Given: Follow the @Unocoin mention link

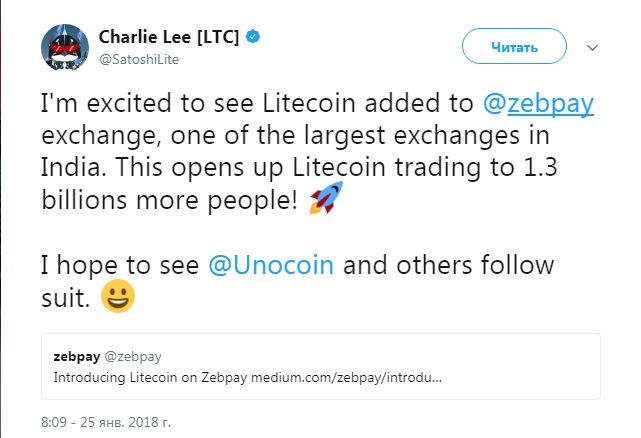Looking at the screenshot, I should (x=270, y=267).
